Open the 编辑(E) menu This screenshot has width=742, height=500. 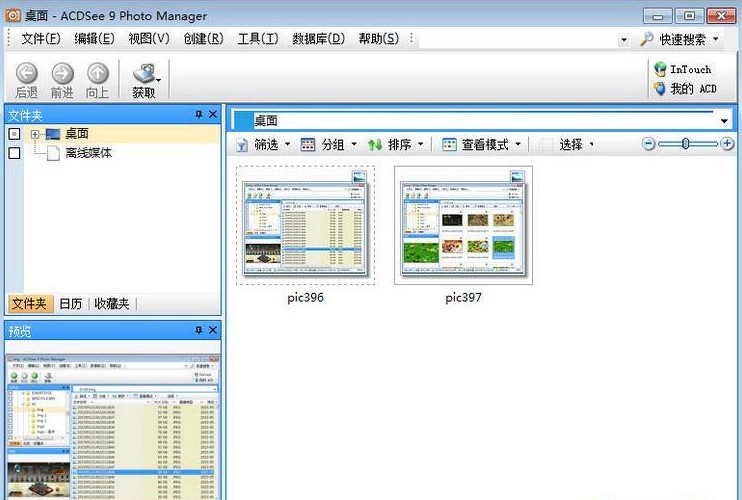[95, 39]
